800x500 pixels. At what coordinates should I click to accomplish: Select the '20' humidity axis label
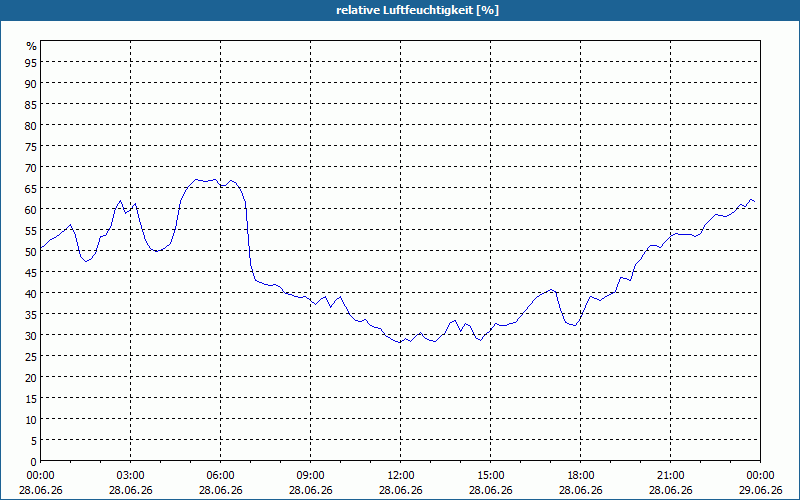31,377
